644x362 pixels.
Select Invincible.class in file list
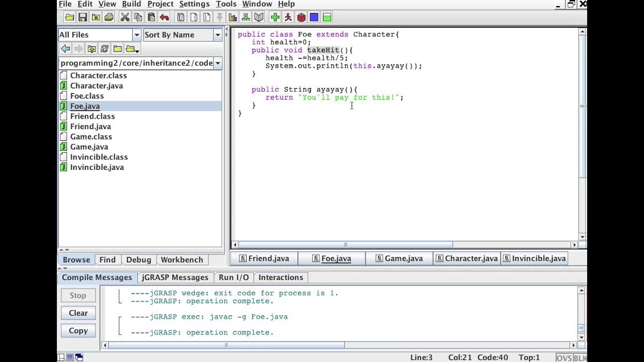pos(99,157)
